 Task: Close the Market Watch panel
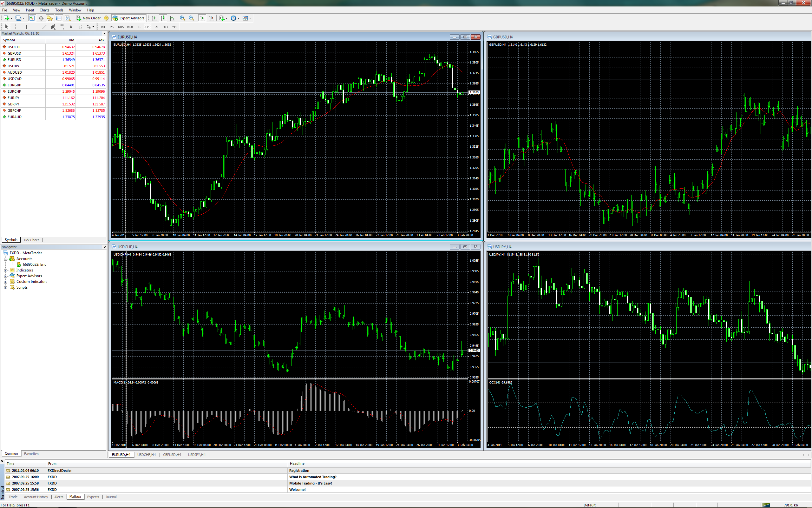105,33
